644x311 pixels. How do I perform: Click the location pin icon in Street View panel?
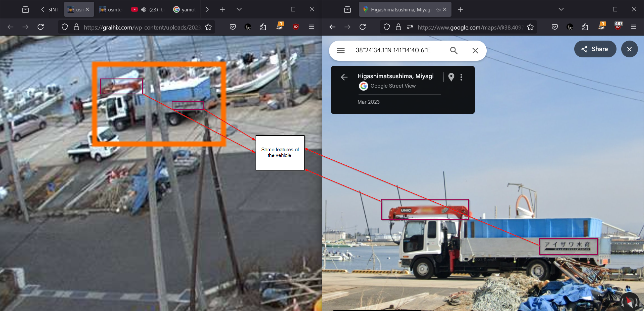tap(451, 77)
